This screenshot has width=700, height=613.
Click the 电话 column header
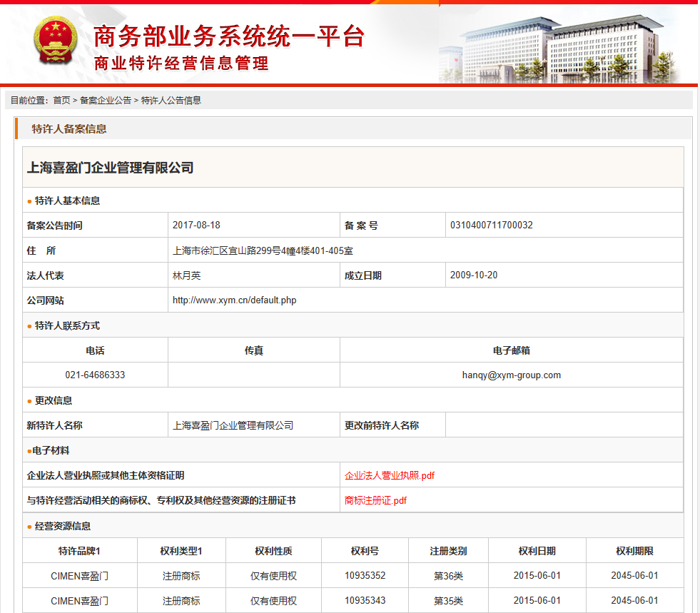point(95,350)
